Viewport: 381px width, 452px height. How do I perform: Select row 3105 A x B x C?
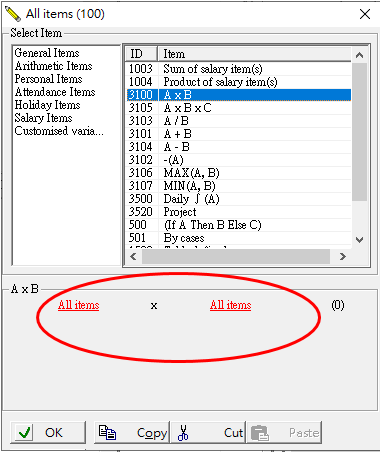(239, 108)
